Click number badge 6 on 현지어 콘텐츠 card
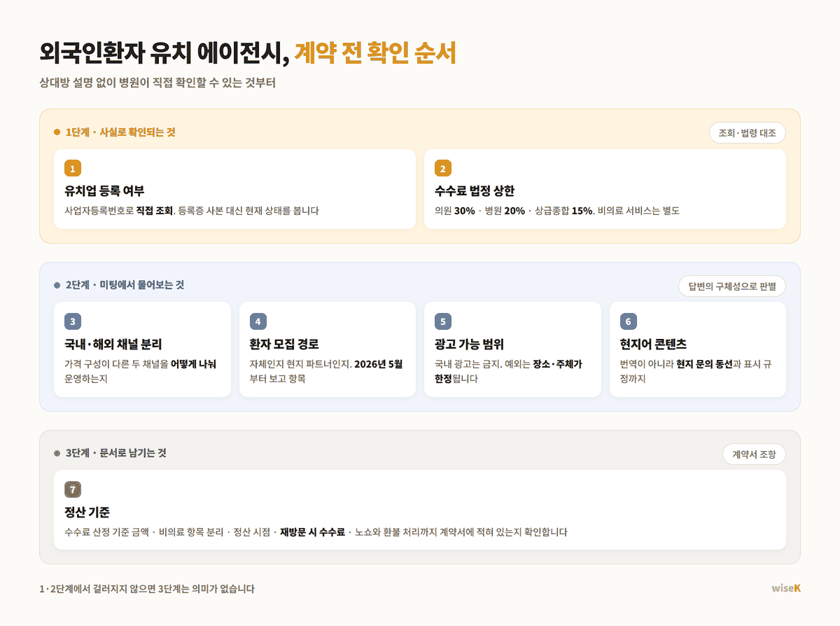This screenshot has width=840, height=626. coord(629,321)
